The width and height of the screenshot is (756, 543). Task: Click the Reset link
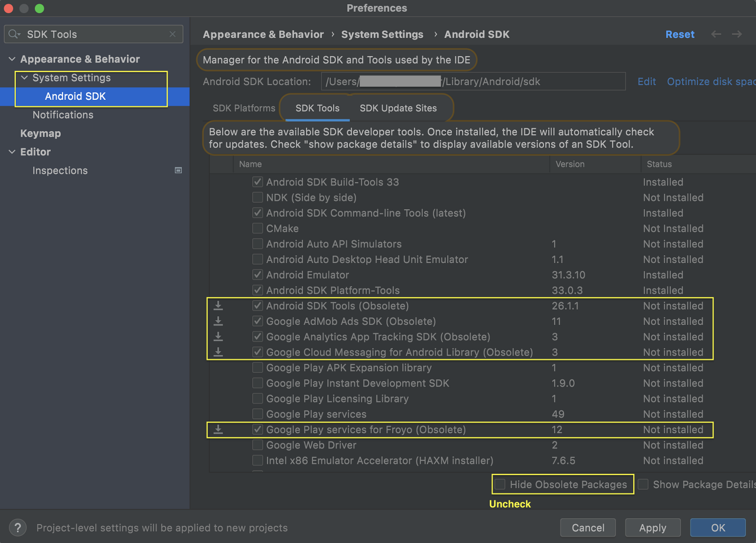pyautogui.click(x=680, y=34)
